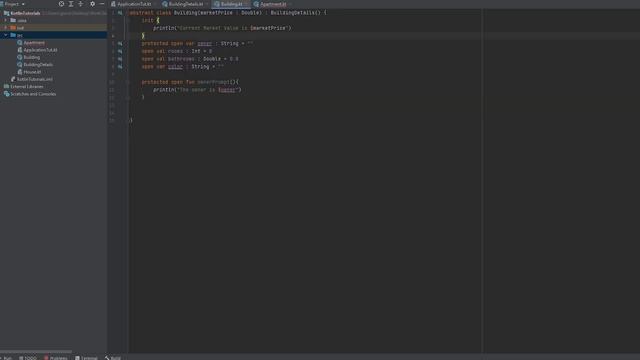Open the Run tool window button

click(6, 358)
